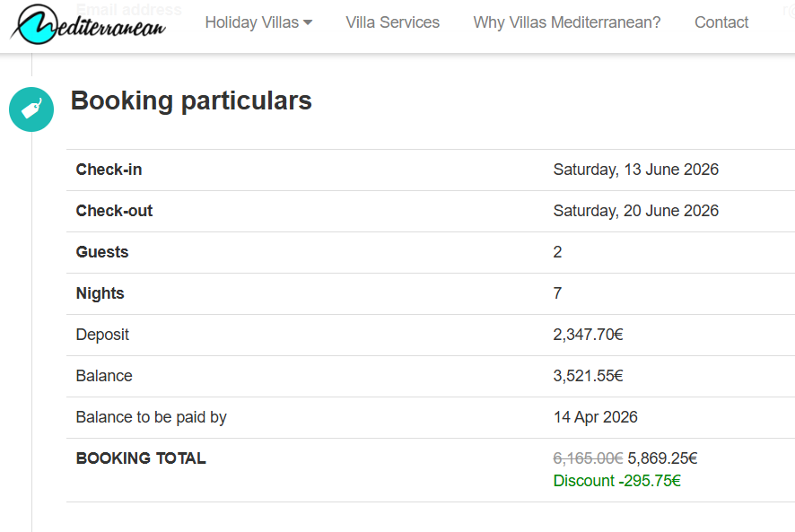
Task: Open Why Villas Mediterranean? page
Action: [x=566, y=22]
